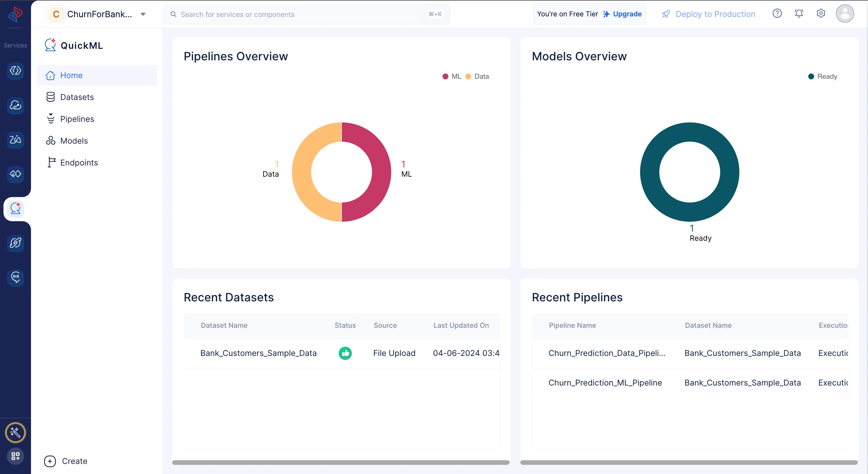
Task: Open the notifications bell icon
Action: (x=799, y=14)
